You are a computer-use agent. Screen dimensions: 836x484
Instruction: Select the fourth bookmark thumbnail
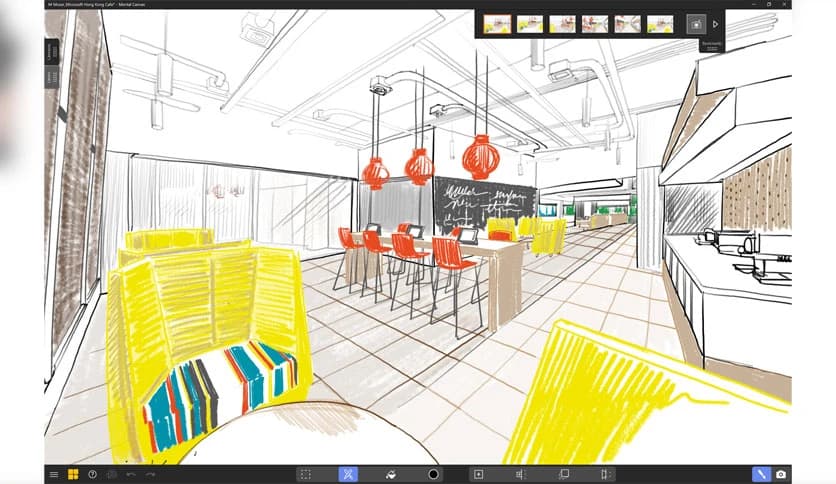pos(595,24)
